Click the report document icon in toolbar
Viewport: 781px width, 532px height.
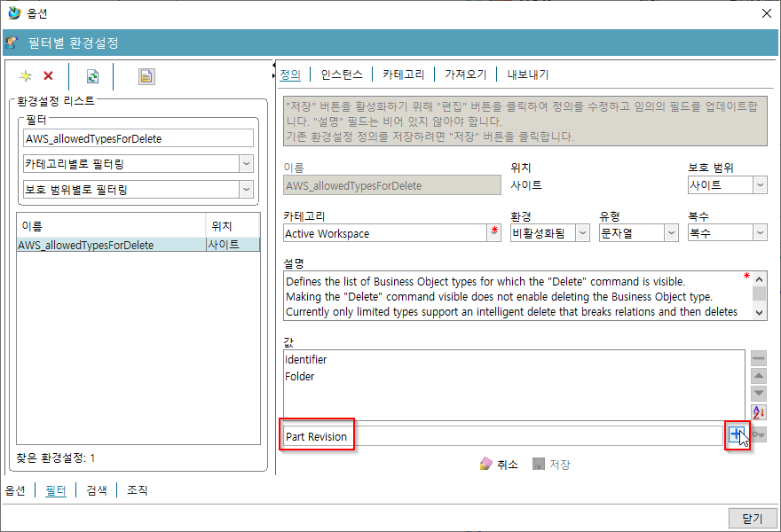coord(146,76)
